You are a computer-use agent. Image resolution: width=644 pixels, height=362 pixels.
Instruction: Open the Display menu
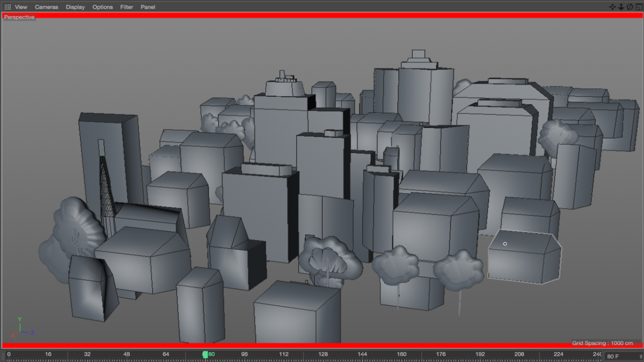[x=75, y=7]
